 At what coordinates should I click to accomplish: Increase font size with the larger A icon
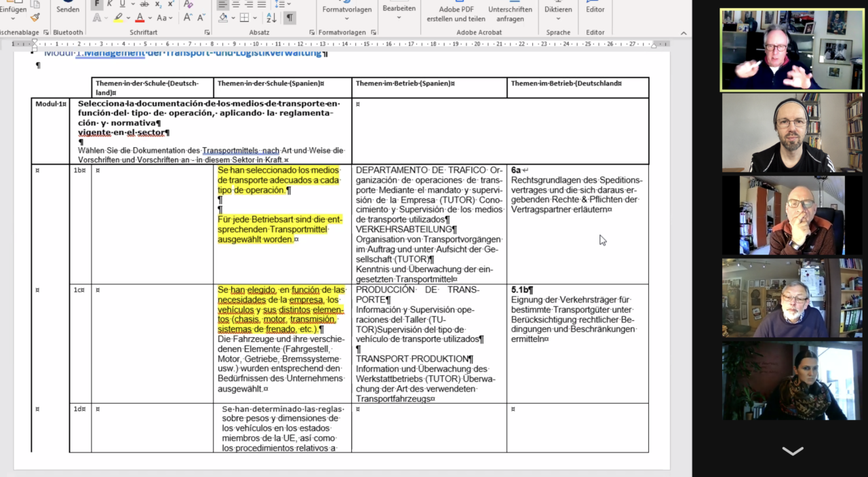point(188,18)
